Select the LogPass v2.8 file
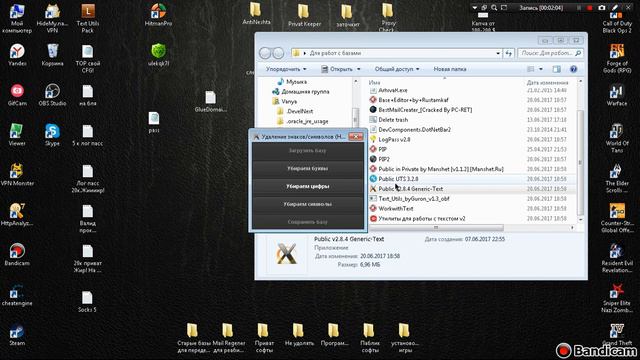 coord(394,139)
